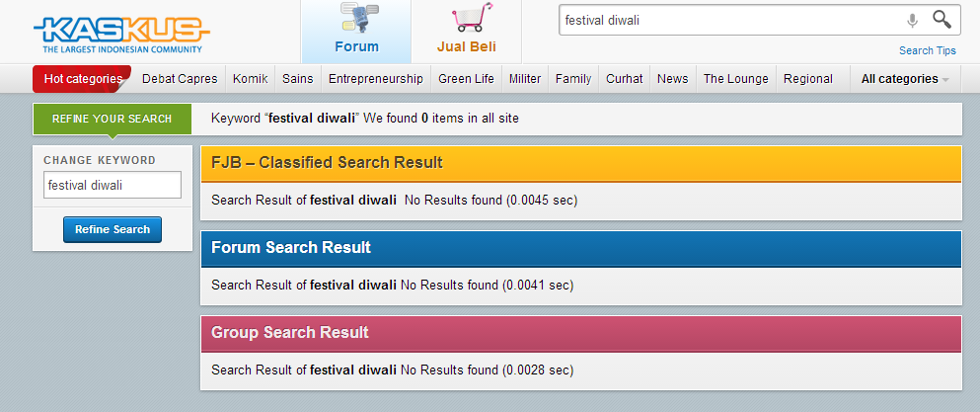Click the Forum Search Result header
Viewport: 980px width, 412px height.
pyautogui.click(x=580, y=248)
